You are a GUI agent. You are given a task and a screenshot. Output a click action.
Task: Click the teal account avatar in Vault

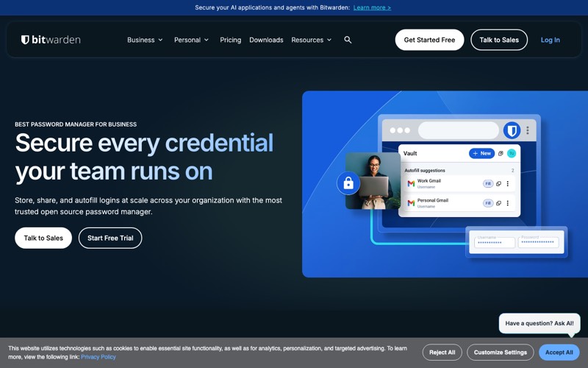click(x=512, y=153)
